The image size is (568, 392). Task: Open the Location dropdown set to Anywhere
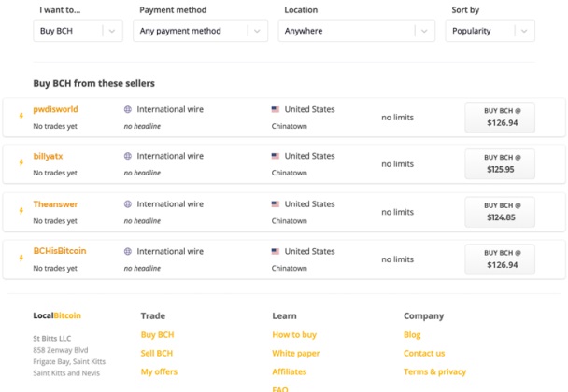[x=356, y=31]
